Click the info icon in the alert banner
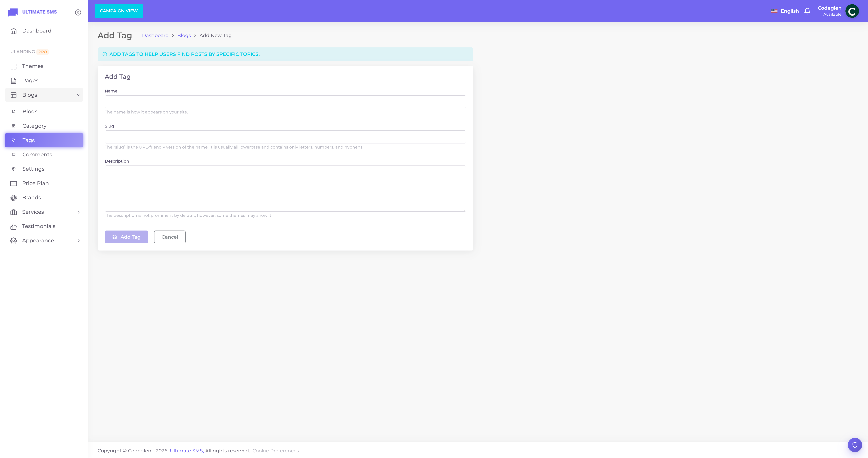Viewport: 868px width, 458px height. tap(105, 54)
